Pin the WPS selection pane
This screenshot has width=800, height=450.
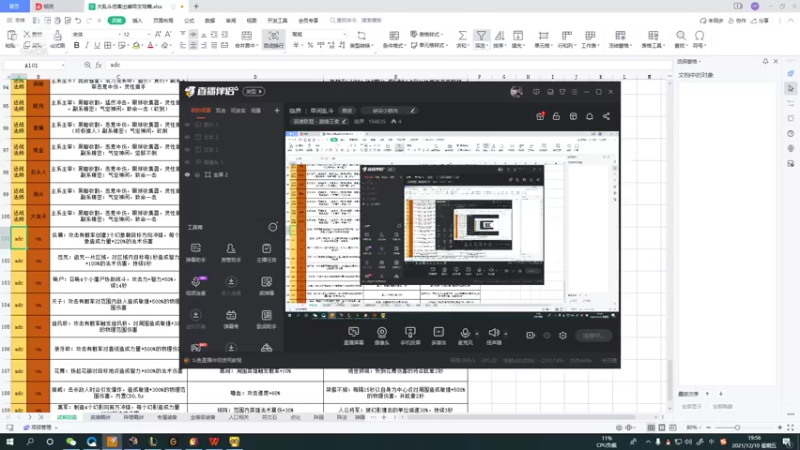tap(765, 61)
